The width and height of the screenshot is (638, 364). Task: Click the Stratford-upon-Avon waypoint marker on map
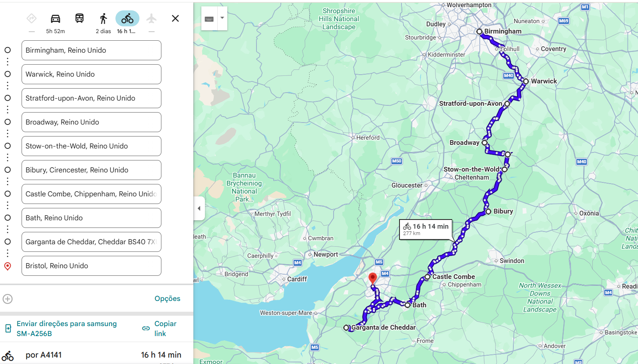pyautogui.click(x=507, y=104)
